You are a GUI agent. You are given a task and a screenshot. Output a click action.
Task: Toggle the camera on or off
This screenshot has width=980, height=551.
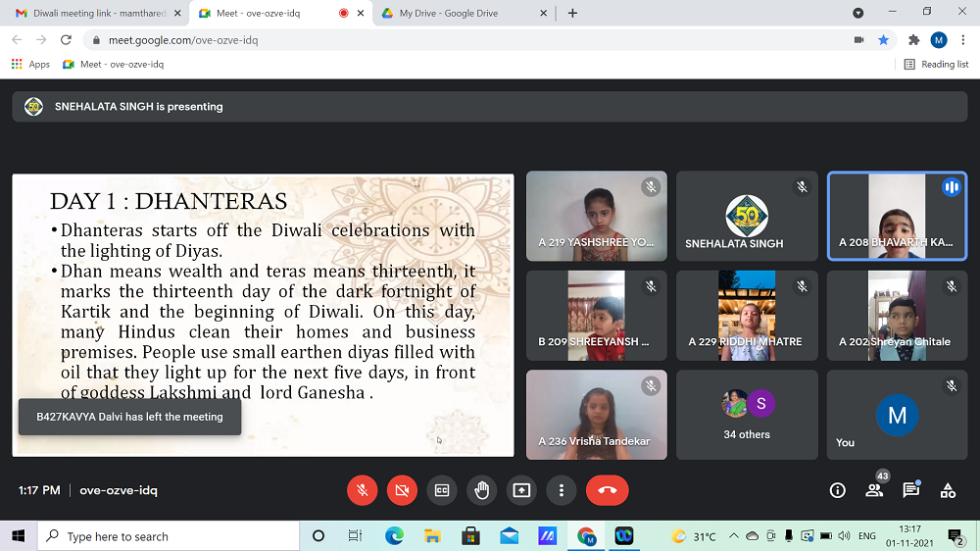(402, 490)
